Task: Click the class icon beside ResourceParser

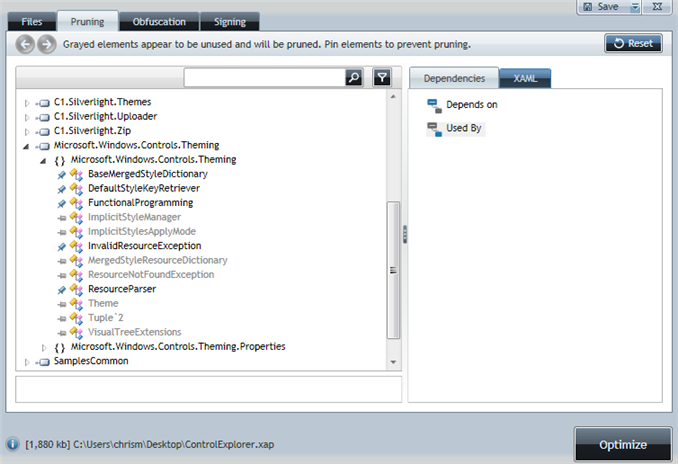Action: [x=76, y=289]
